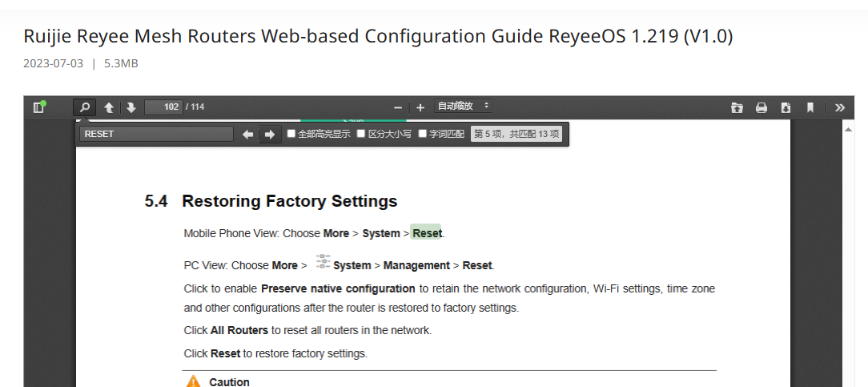The image size is (868, 387).
Task: Open the tools double-chevron menu
Action: pyautogui.click(x=840, y=107)
